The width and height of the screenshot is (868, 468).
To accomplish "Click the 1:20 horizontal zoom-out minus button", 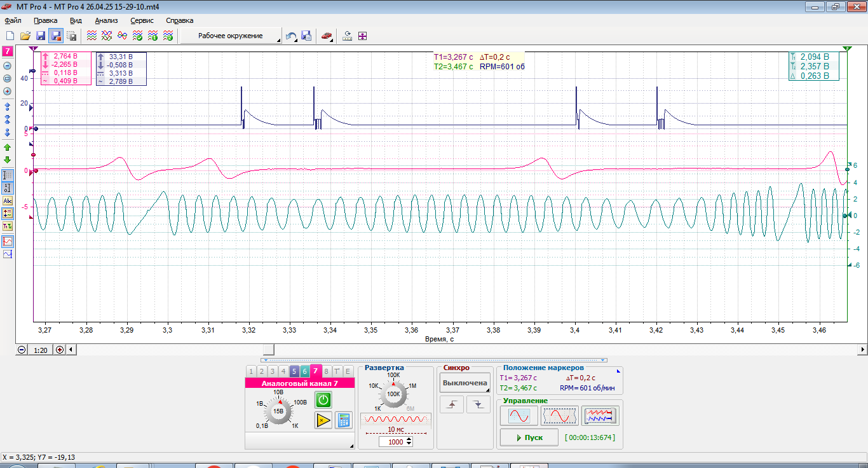I will point(22,349).
